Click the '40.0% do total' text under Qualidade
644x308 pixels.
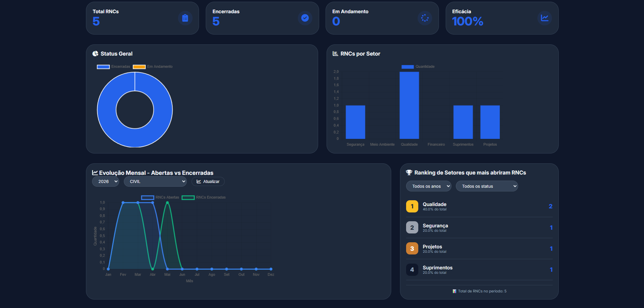435,209
